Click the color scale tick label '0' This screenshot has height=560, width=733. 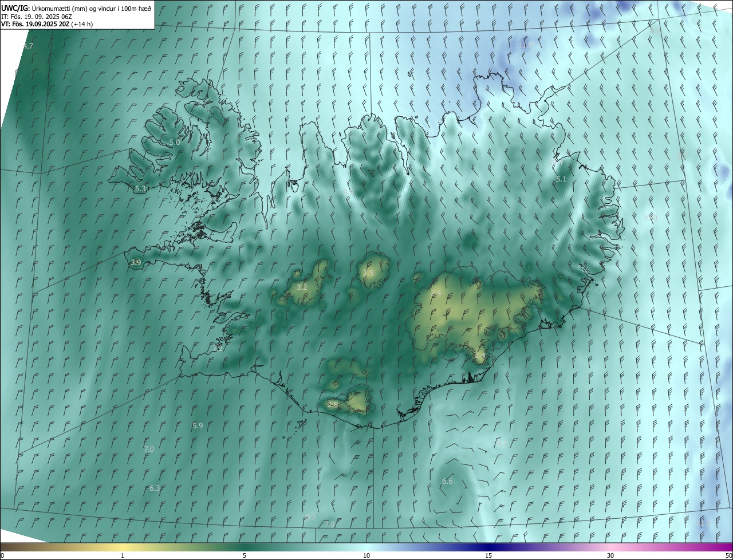point(2,555)
